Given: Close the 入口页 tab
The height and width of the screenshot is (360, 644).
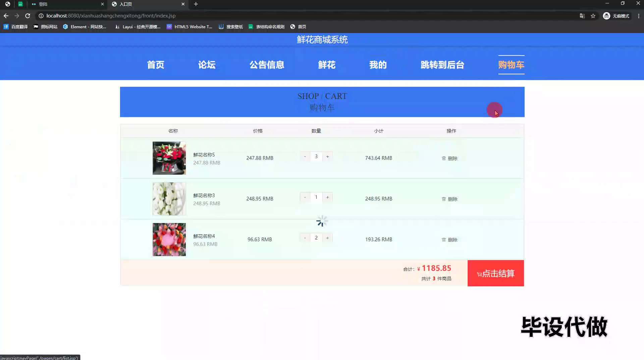Looking at the screenshot, I should point(183,4).
